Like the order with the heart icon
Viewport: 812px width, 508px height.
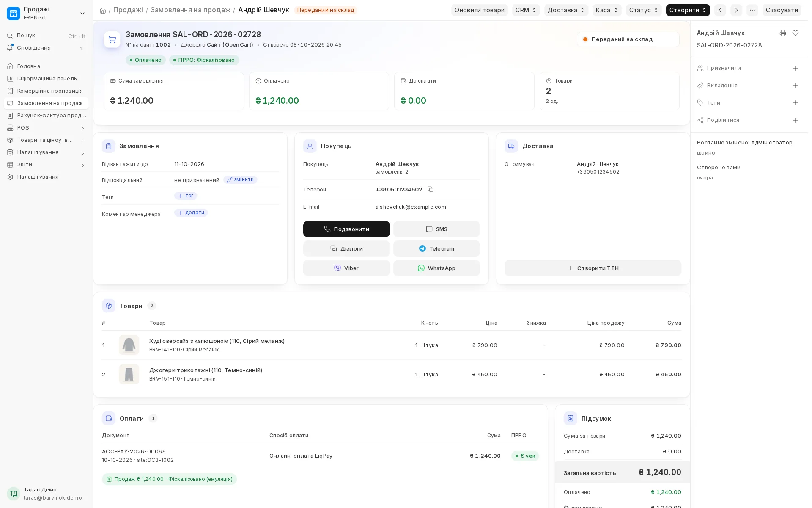coord(796,33)
